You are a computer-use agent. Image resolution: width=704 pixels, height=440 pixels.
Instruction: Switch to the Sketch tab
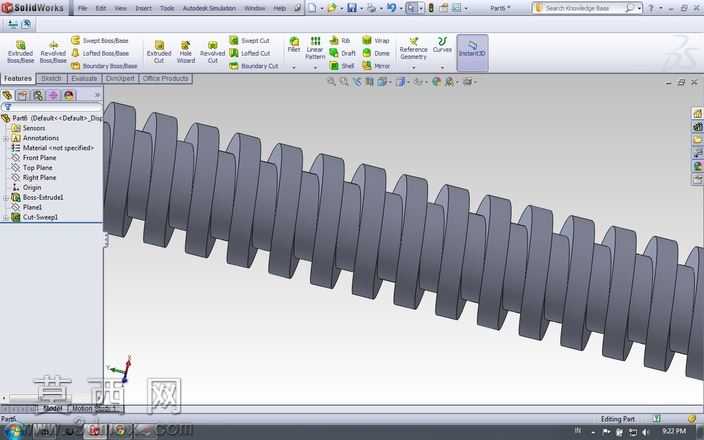[x=51, y=79]
